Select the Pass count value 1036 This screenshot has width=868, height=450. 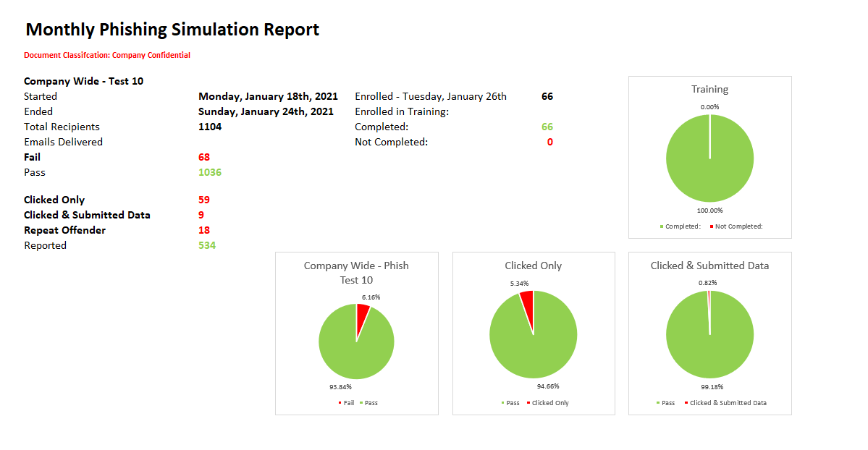210,172
